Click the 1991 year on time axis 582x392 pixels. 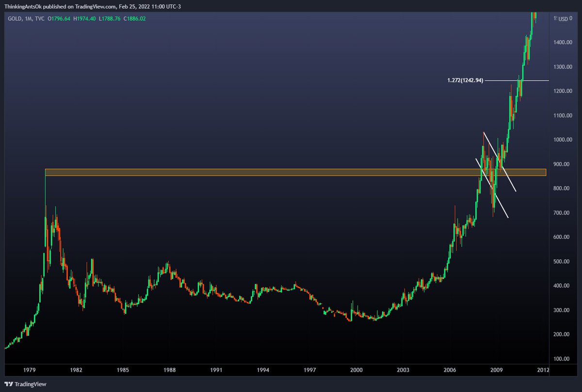point(216,370)
